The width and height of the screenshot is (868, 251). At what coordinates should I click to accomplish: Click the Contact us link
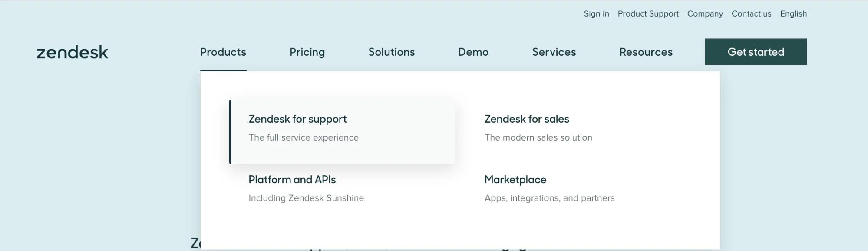point(751,14)
